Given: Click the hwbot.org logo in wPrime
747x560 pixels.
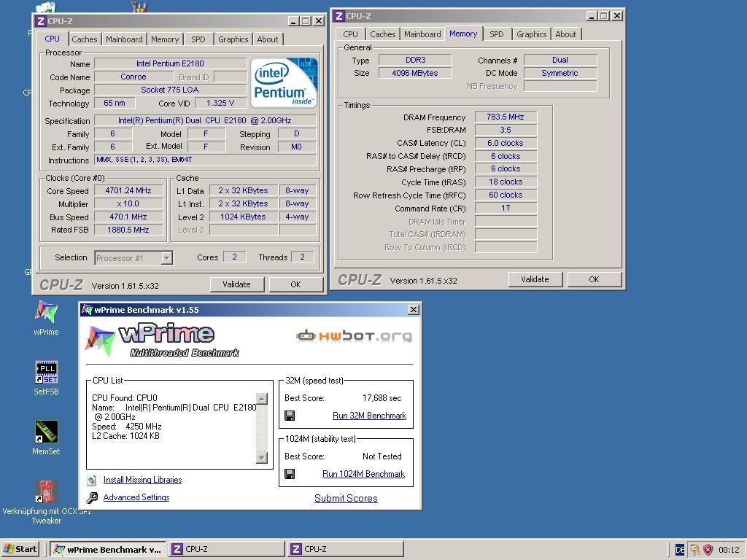Looking at the screenshot, I should (x=354, y=335).
